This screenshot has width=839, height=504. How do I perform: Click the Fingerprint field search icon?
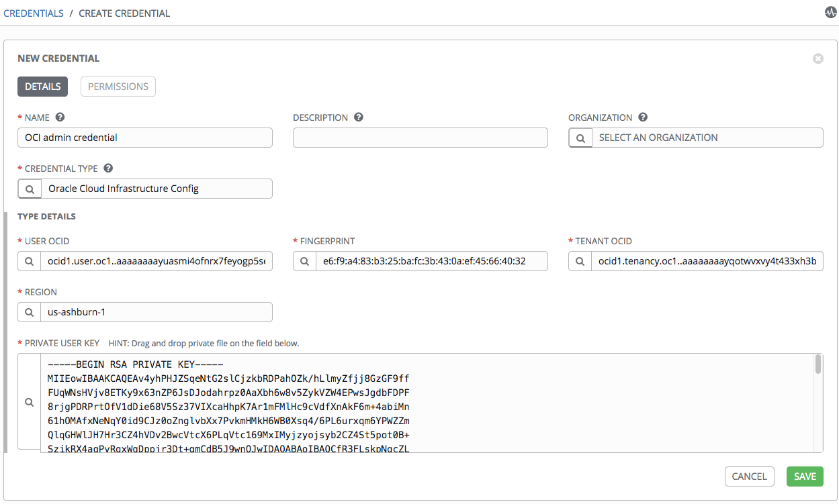click(304, 260)
